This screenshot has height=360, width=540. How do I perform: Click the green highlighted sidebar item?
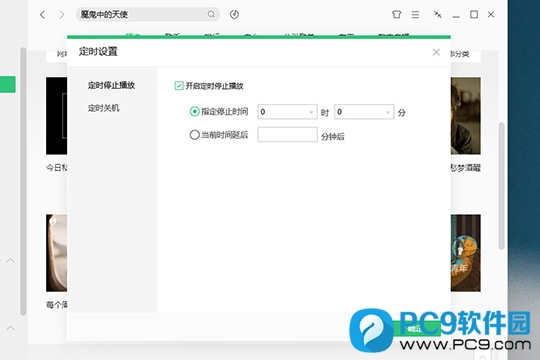click(8, 84)
